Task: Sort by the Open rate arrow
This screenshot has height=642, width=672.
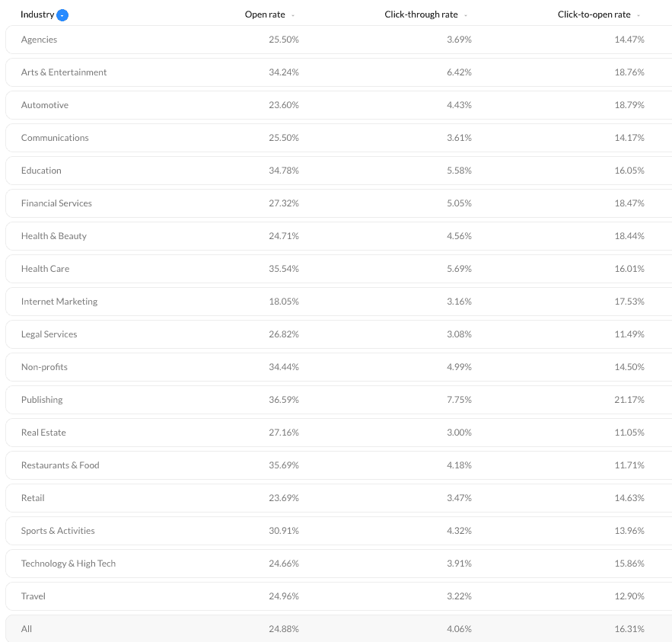Action: (x=293, y=15)
